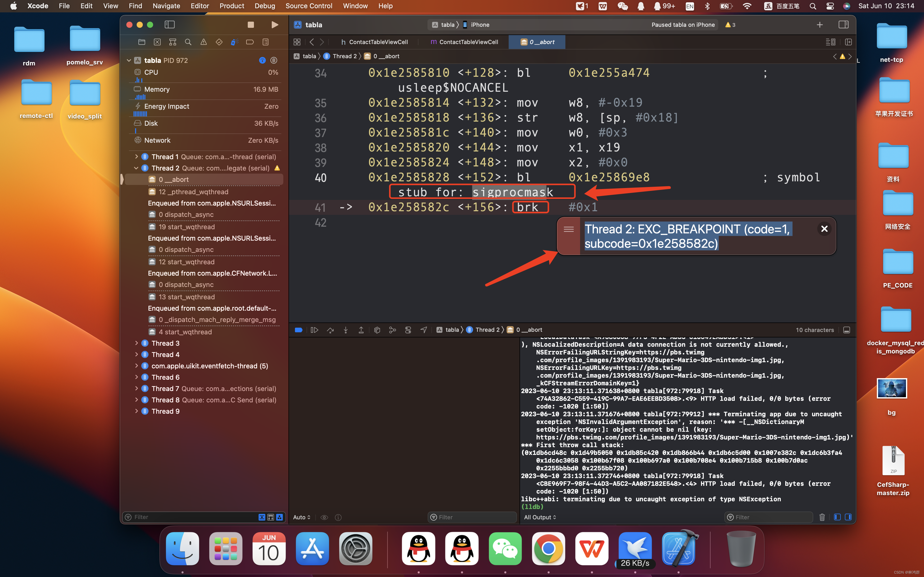Toggle the left navigator sidebar
Viewport: 924px width, 577px height.
(x=170, y=25)
